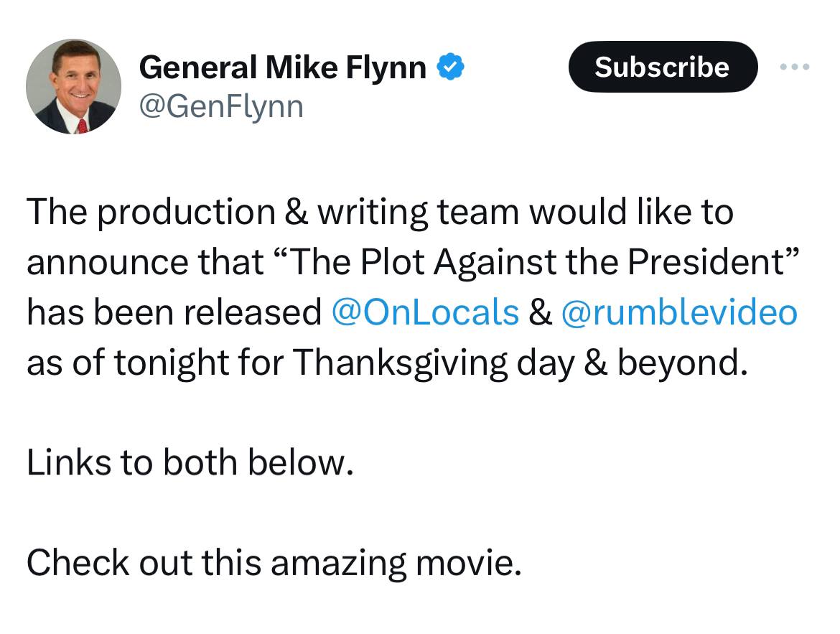Click the Subscribe button

[x=663, y=67]
